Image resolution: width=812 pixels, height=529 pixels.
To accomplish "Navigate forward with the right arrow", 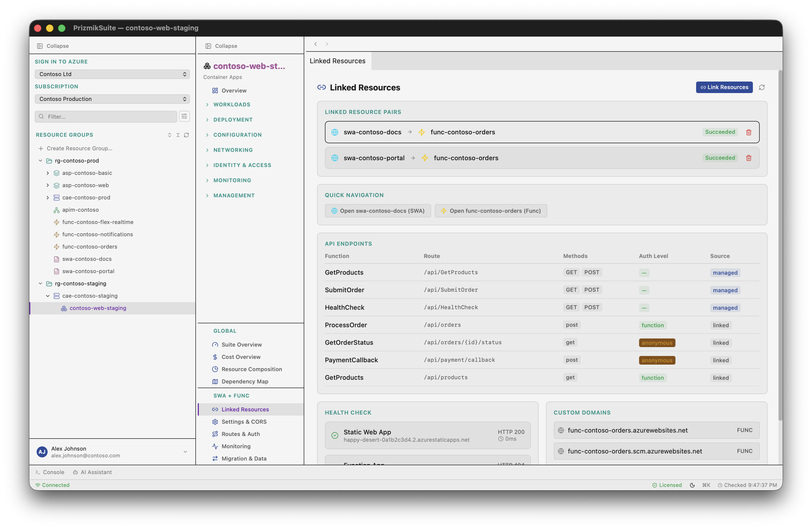I will 327,44.
